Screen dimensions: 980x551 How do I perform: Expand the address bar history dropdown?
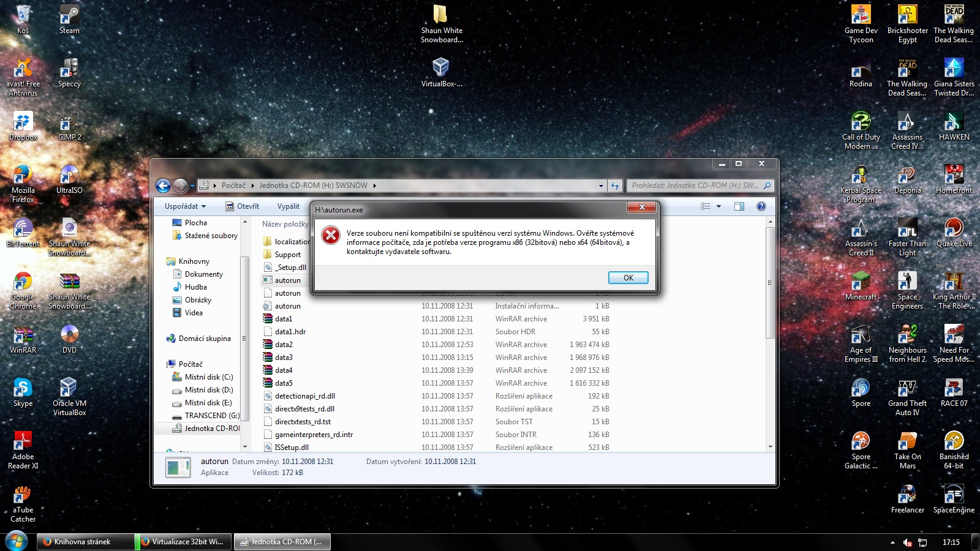601,186
